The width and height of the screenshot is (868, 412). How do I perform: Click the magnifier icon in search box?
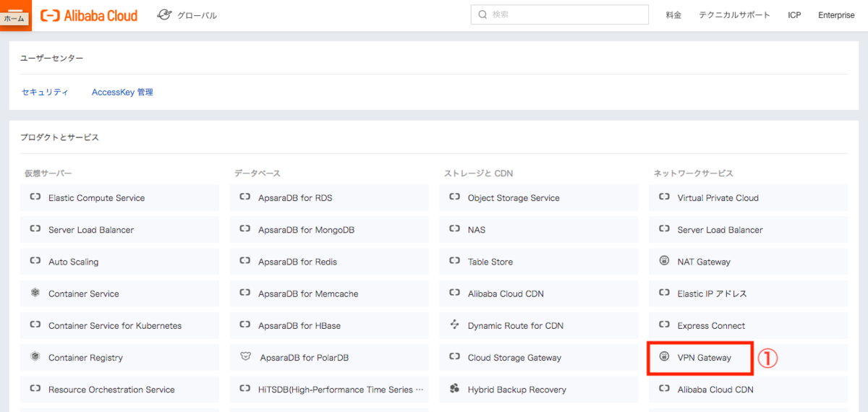point(483,14)
